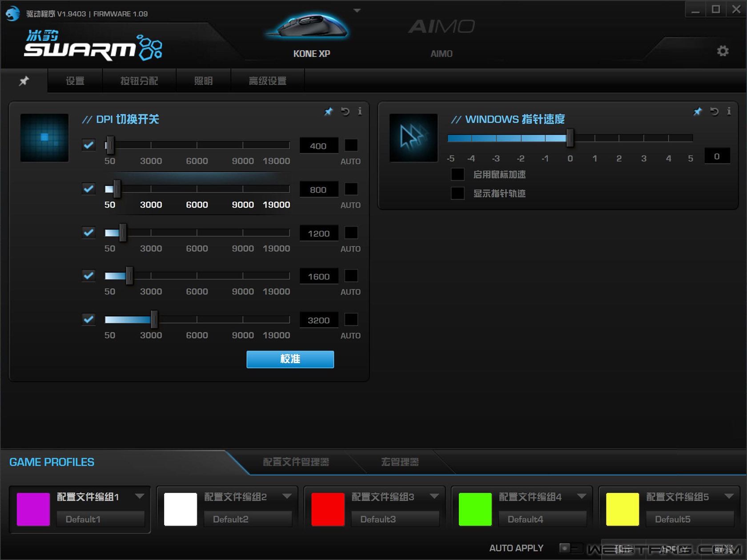Viewport: 747px width, 560px height.
Task: Click the 3200 DPI value field
Action: [x=319, y=320]
